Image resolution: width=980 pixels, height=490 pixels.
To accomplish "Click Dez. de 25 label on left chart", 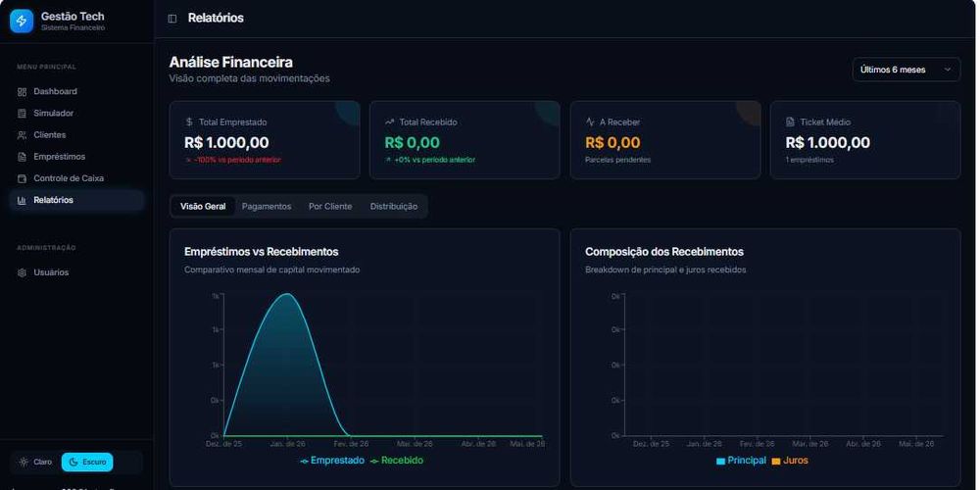I will tap(223, 444).
